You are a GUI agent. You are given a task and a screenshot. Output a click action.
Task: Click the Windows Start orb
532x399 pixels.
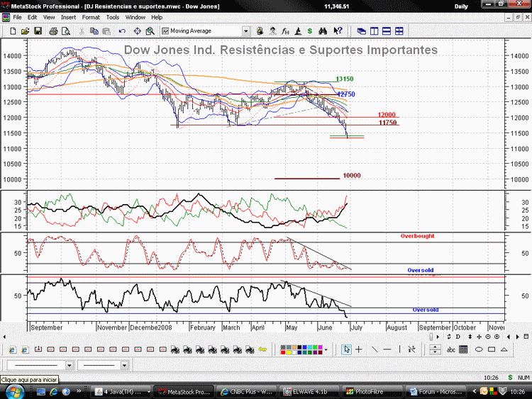pos(14,392)
